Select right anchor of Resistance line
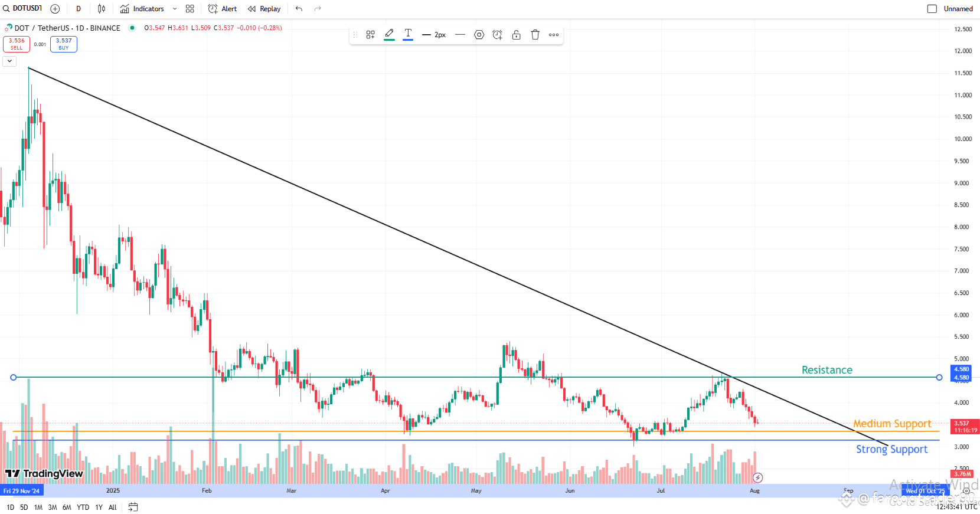The width and height of the screenshot is (980, 514). tap(939, 377)
